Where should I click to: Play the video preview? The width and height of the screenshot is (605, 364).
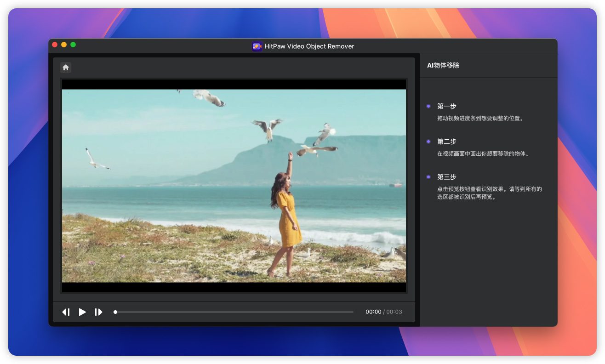tap(82, 312)
